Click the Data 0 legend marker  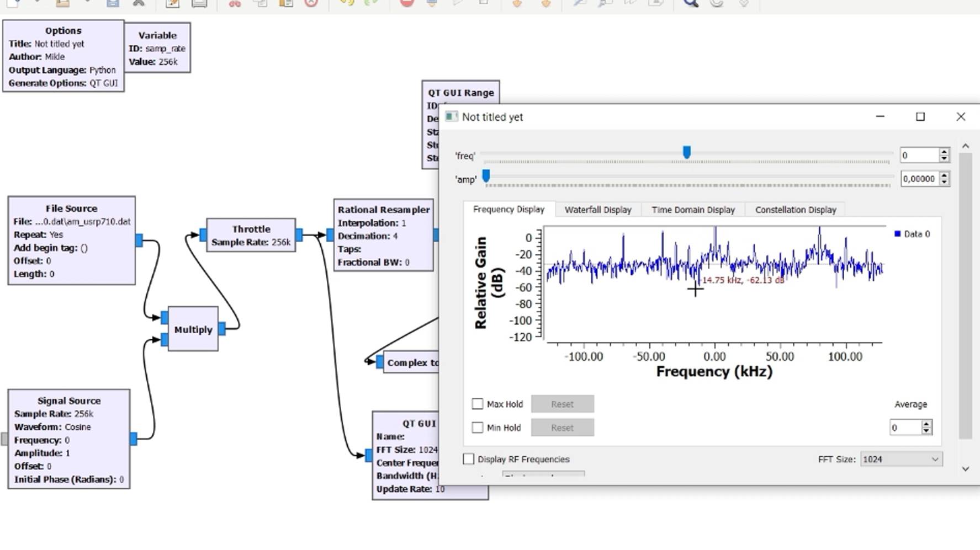point(897,234)
